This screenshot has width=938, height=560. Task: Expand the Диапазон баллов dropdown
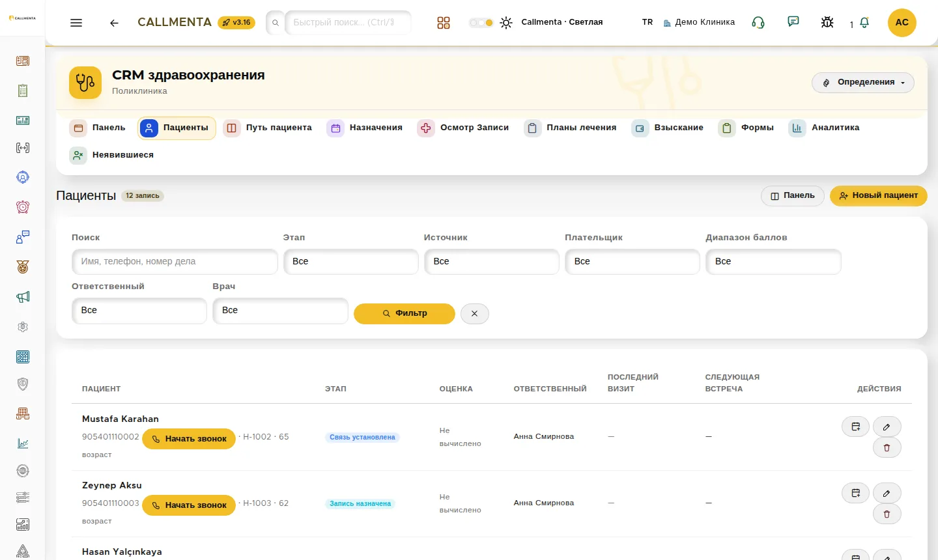point(773,262)
